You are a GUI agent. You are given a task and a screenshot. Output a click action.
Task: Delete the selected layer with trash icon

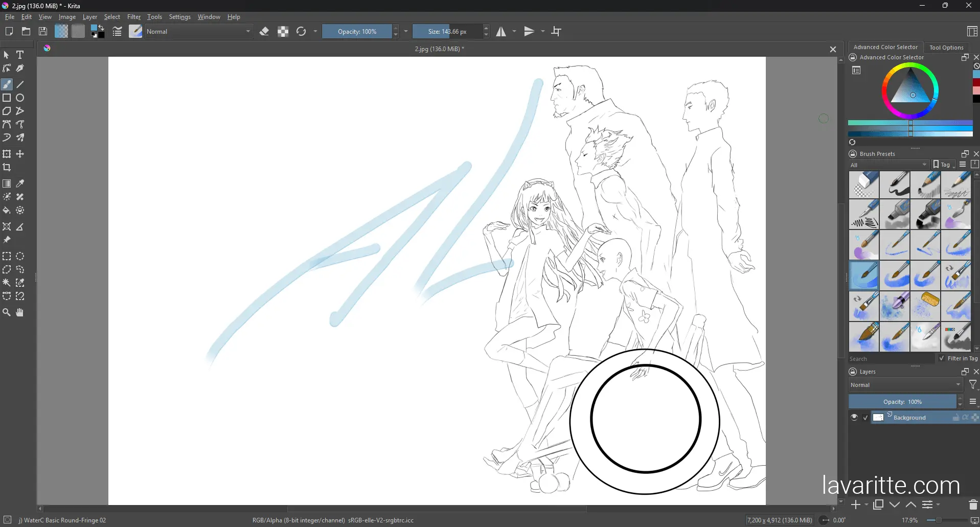(x=973, y=505)
